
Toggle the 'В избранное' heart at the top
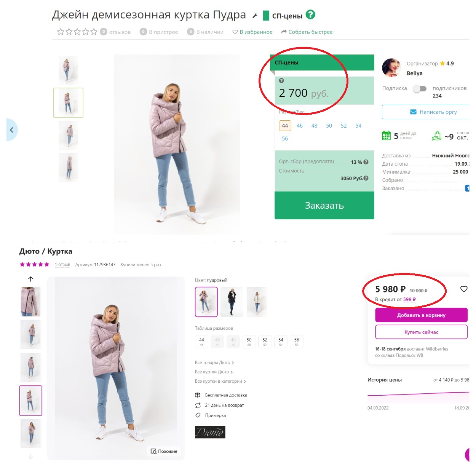point(236,32)
